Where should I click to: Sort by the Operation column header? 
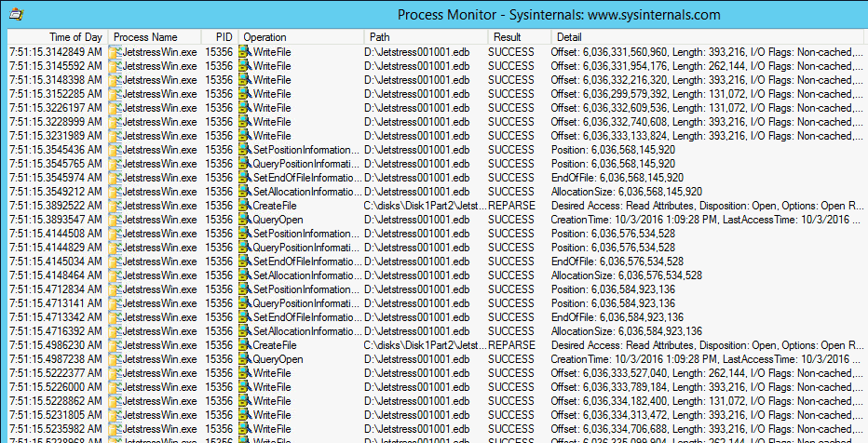tap(301, 37)
